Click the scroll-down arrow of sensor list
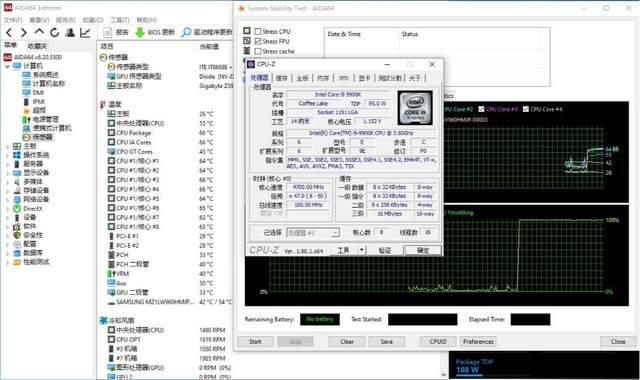Image resolution: width=640 pixels, height=380 pixels. 444,374
